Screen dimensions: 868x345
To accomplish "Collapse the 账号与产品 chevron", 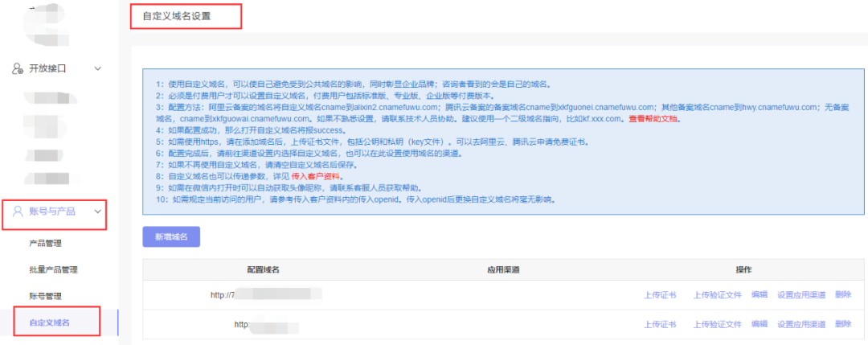I will tap(97, 211).
